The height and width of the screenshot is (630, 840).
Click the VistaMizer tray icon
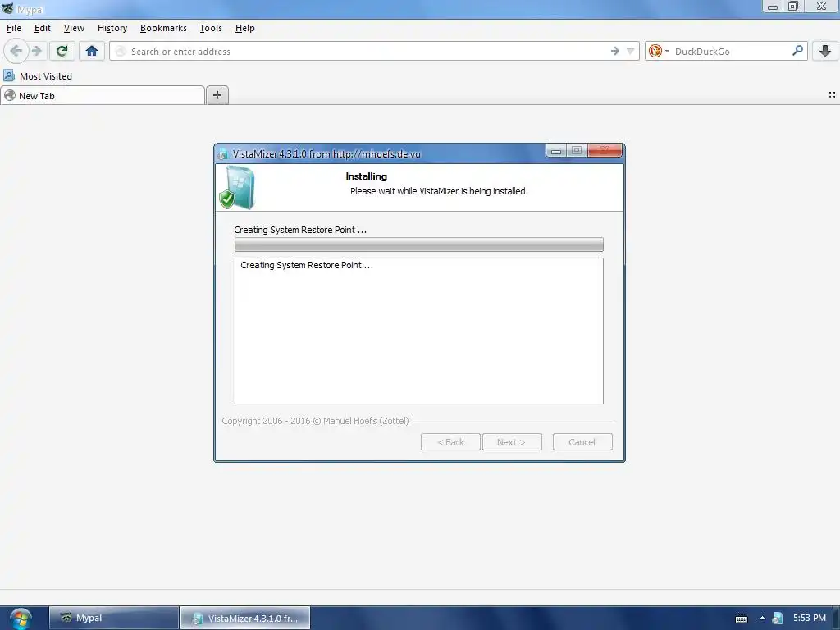click(x=778, y=619)
